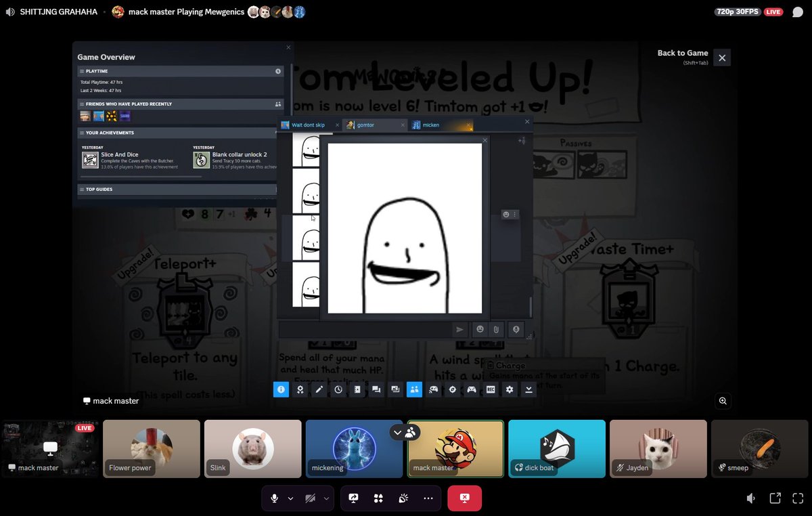Toggle the Discord camera button
812x516 pixels.
point(310,498)
